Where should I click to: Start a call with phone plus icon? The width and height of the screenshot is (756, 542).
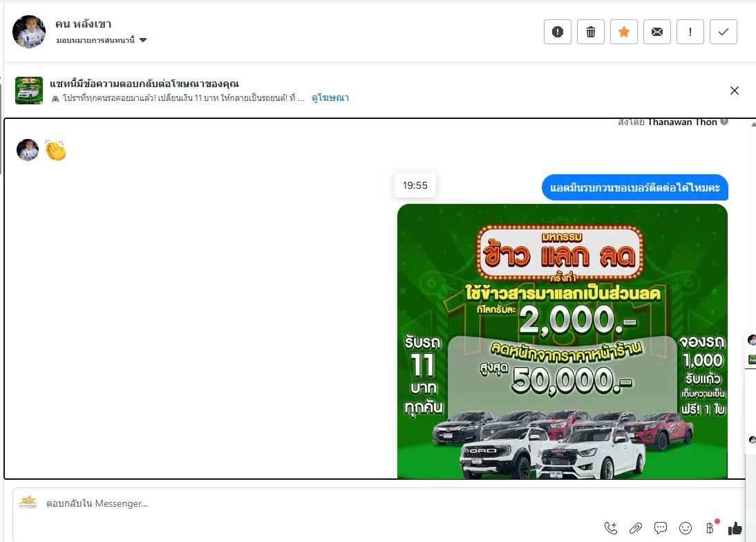pyautogui.click(x=611, y=528)
